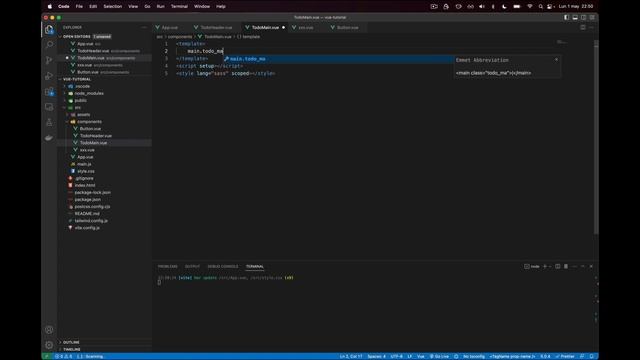The width and height of the screenshot is (640, 360).
Task: Open Run and Debug view
Action: (49, 76)
